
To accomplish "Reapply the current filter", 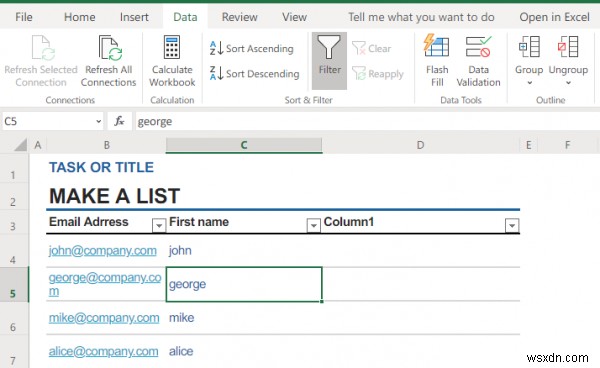I will 378,73.
